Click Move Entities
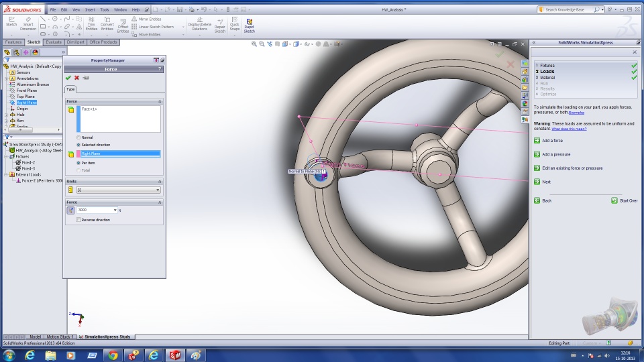 point(146,34)
